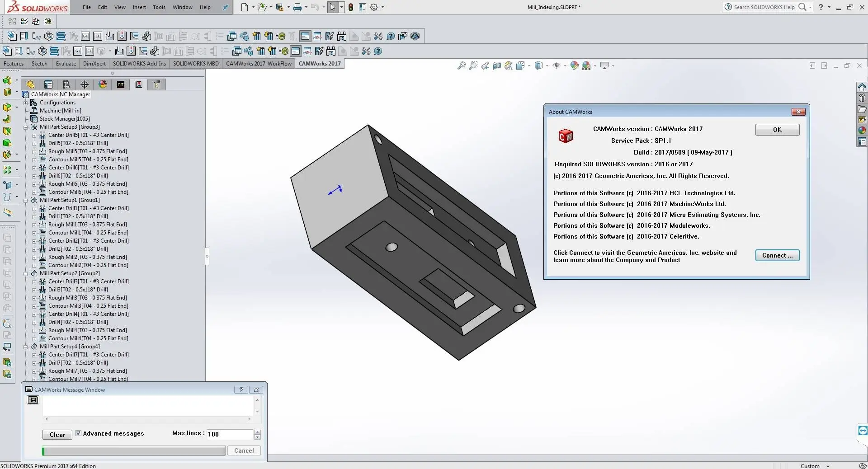Open Appearances icon in right task pane
Image resolution: width=868 pixels, height=469 pixels.
click(862, 131)
